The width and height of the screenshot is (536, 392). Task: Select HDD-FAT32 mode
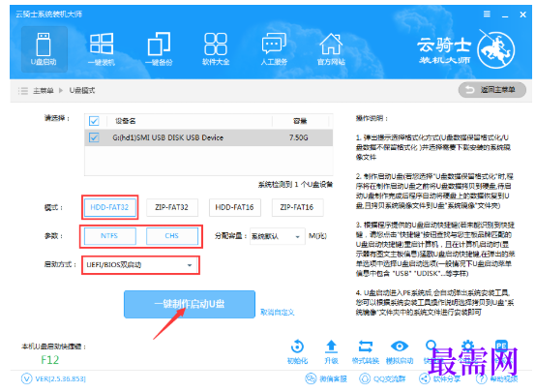tap(109, 207)
